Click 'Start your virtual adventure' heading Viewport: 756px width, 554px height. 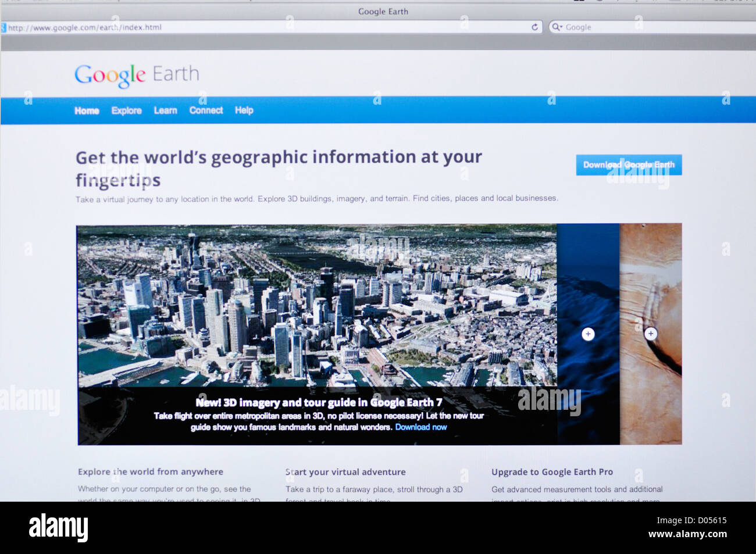point(345,472)
